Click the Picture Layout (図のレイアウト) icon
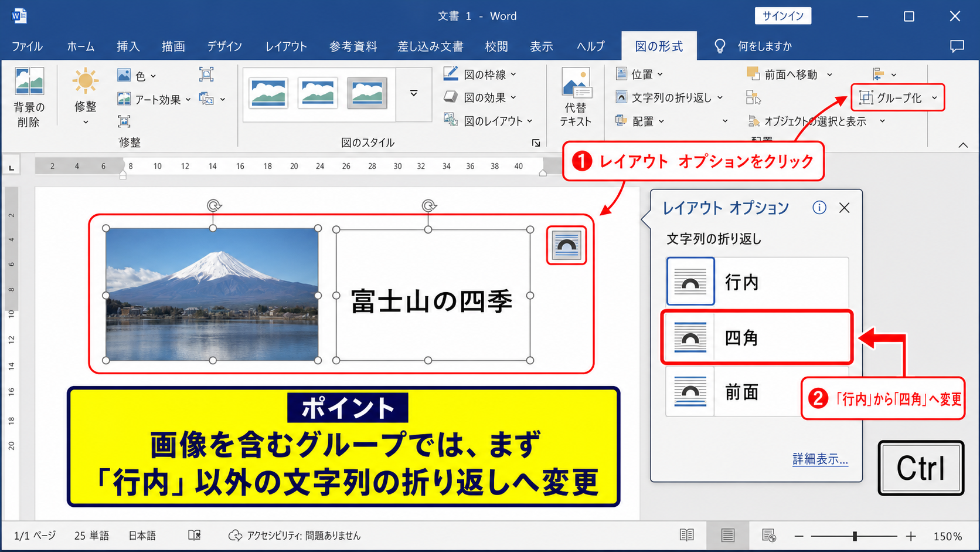 click(x=451, y=120)
